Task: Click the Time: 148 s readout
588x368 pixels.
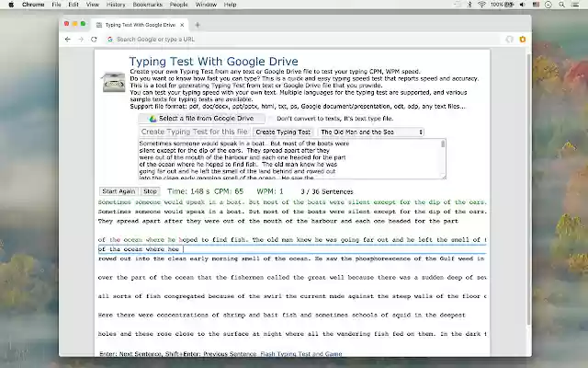Action: (188, 191)
